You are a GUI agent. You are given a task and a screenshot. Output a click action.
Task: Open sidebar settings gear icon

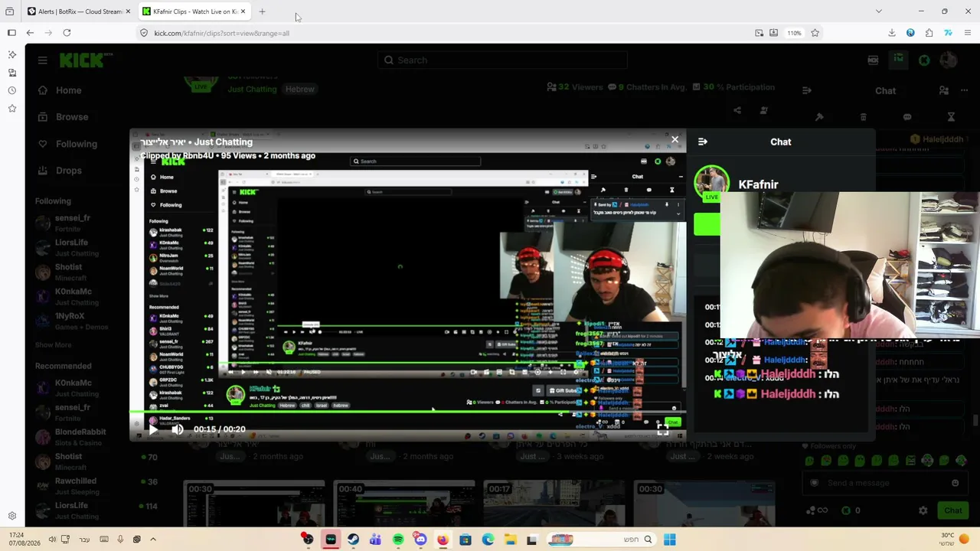click(12, 516)
